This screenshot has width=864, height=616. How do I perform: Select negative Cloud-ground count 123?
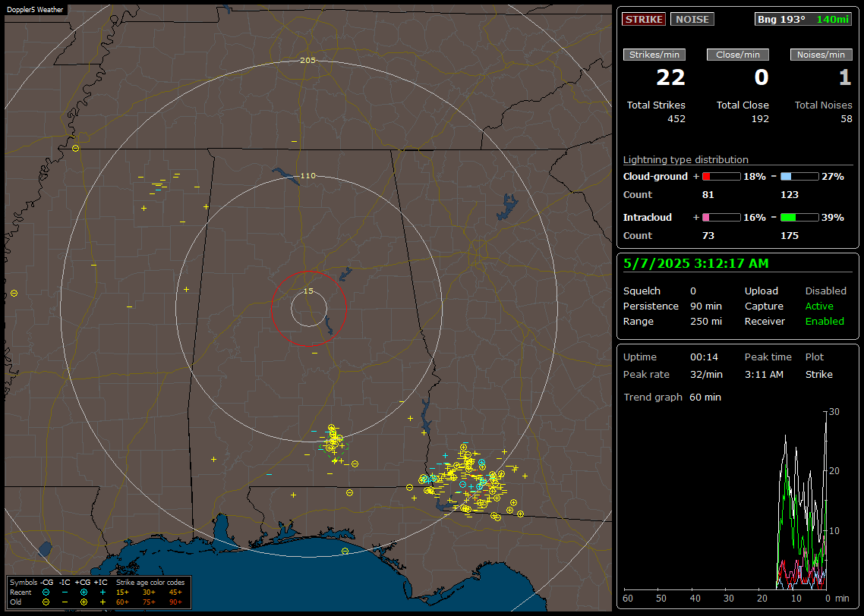click(x=789, y=195)
